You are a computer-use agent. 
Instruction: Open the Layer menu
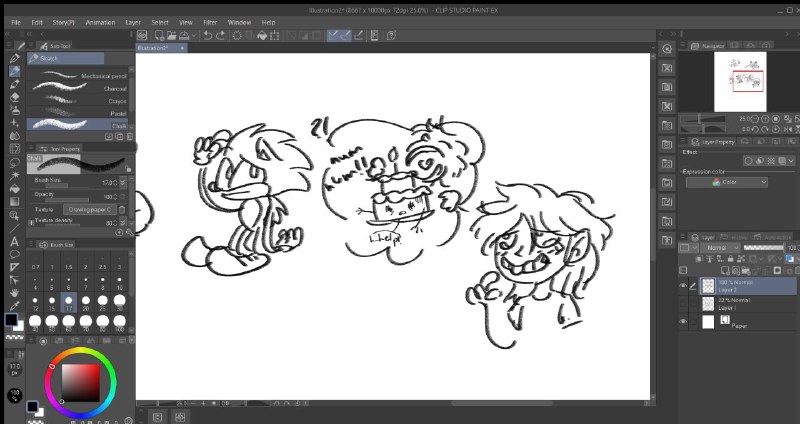133,22
